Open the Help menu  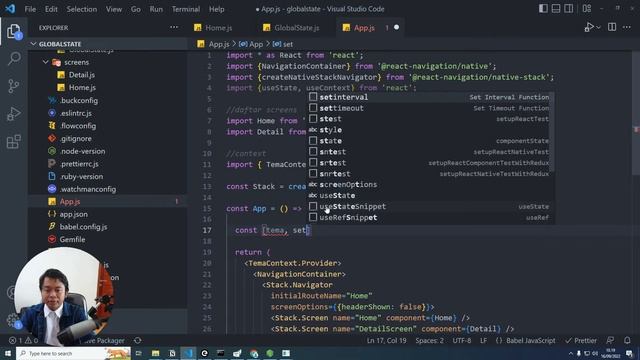pos(217,9)
